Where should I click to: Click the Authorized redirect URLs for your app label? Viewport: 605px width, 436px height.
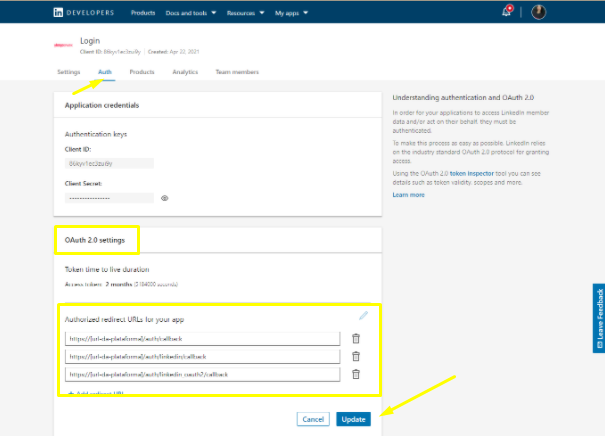click(124, 319)
